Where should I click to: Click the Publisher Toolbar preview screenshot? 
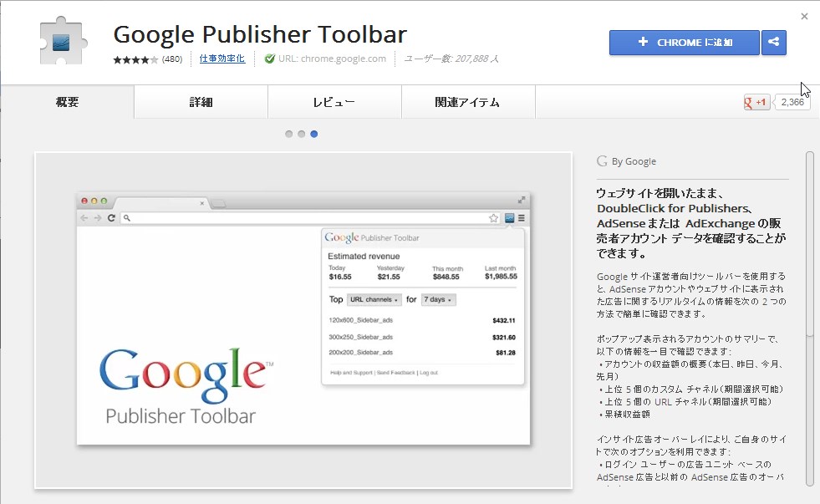pyautogui.click(x=303, y=320)
